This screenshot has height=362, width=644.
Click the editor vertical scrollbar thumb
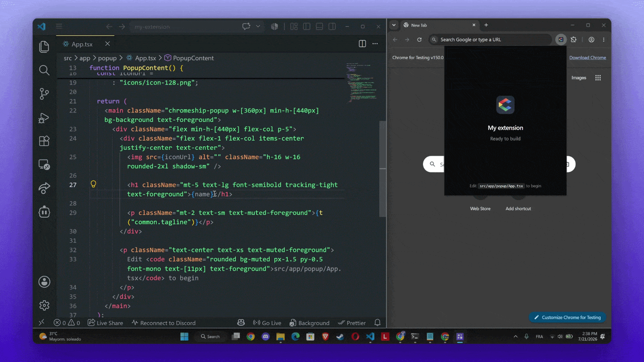coord(383,168)
